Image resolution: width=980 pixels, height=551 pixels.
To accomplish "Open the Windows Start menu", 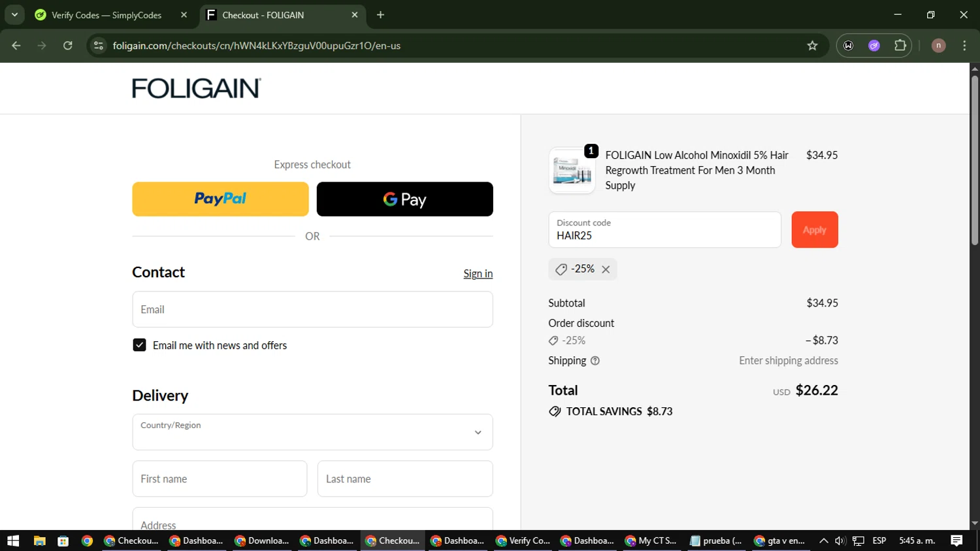I will pos(13,541).
